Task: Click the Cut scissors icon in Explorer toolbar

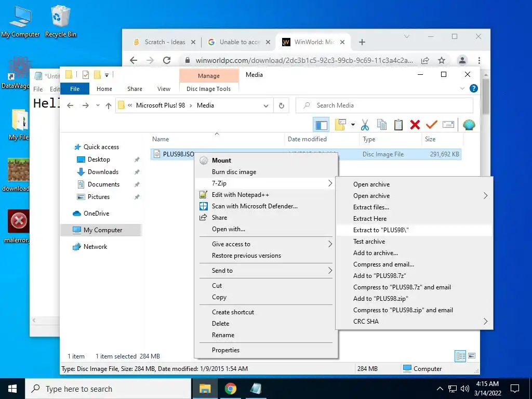Action: pos(365,125)
